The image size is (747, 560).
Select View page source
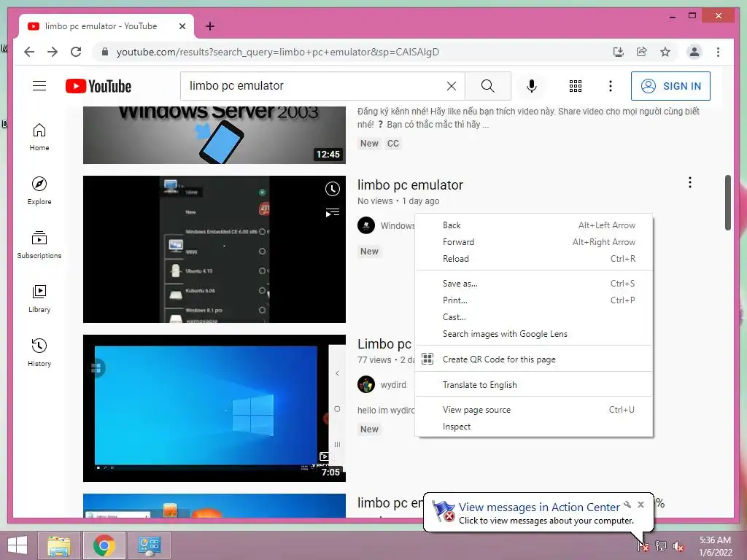pyautogui.click(x=533, y=410)
